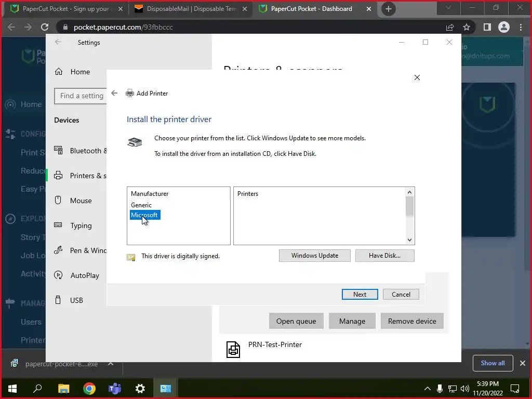Expand Chrome tab search dropdown
The height and width of the screenshot is (399, 532).
[x=448, y=8]
